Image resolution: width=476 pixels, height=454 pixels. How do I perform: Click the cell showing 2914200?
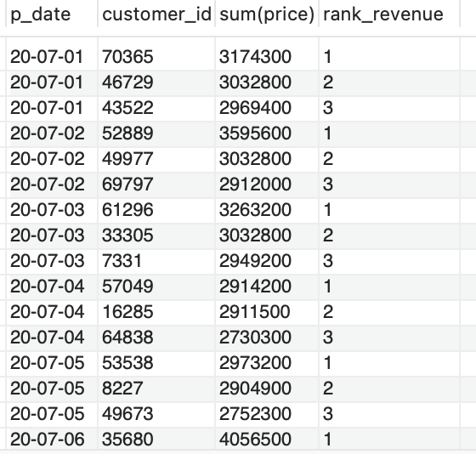pos(267,287)
